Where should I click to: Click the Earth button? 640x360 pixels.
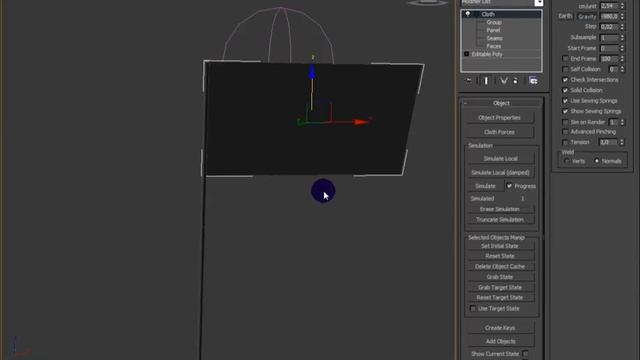coord(565,16)
